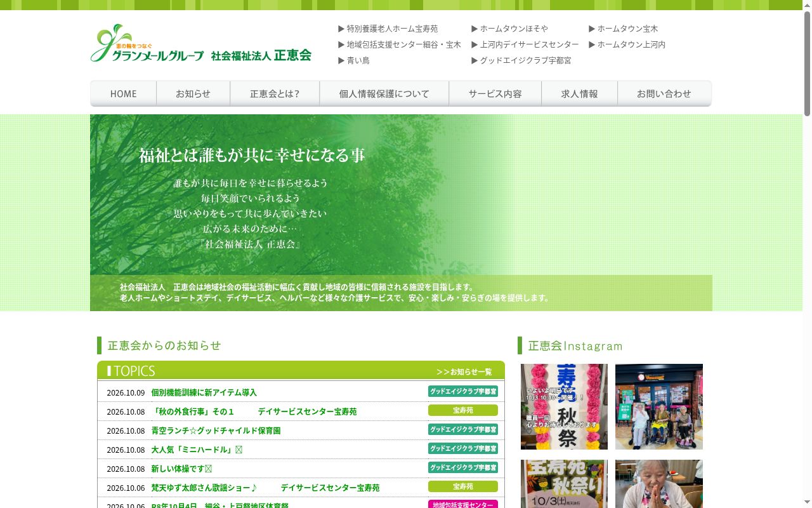Click the 福祉とは誰もが共に幸せになる事 hero banner

coord(401,213)
